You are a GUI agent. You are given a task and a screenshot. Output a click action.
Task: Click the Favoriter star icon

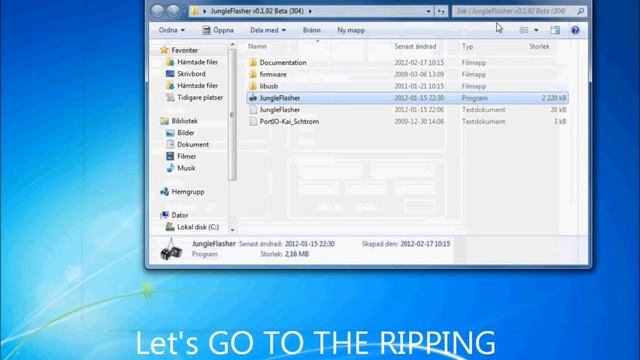point(164,50)
